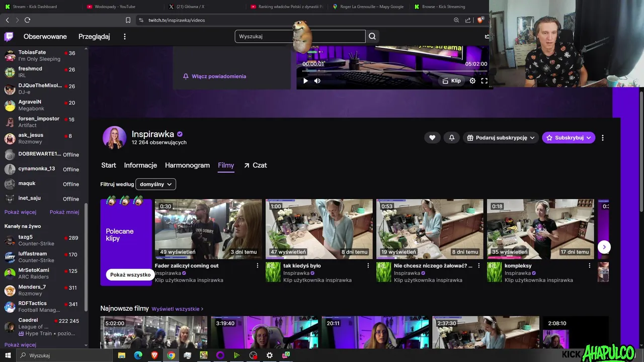Click the page vertical scrollbar

coord(641,151)
